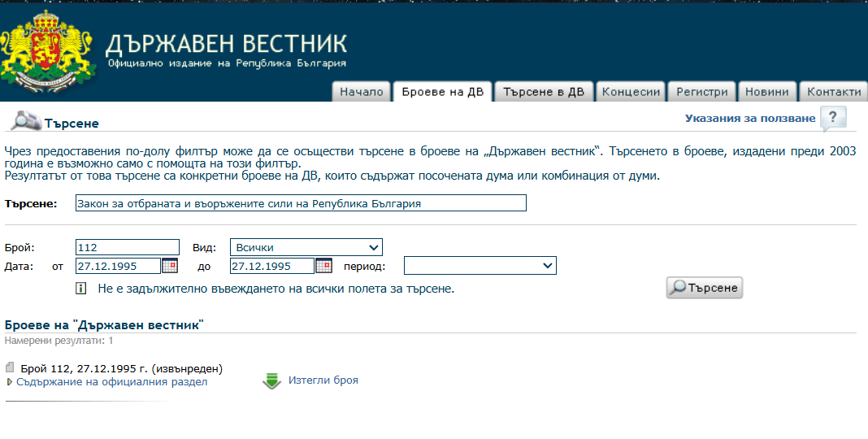Open the 'от' date calendar picker
Screen dimensions: 868x439
169,266
